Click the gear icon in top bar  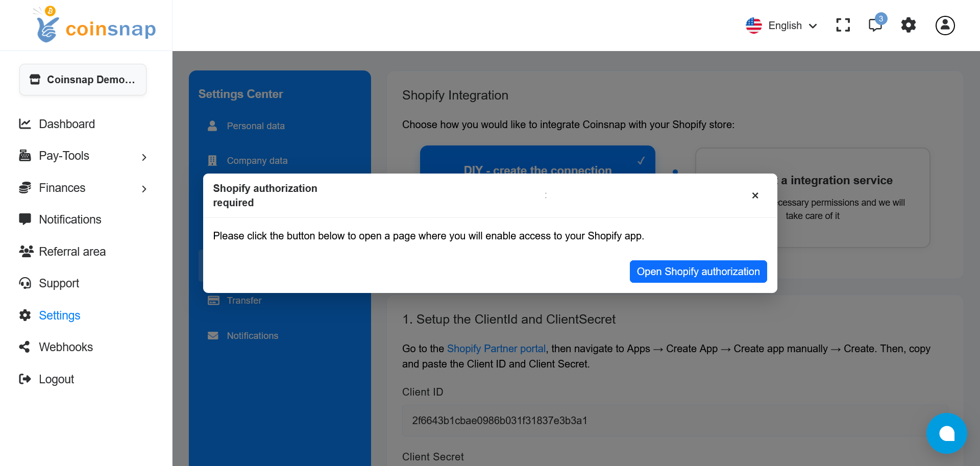(x=909, y=25)
